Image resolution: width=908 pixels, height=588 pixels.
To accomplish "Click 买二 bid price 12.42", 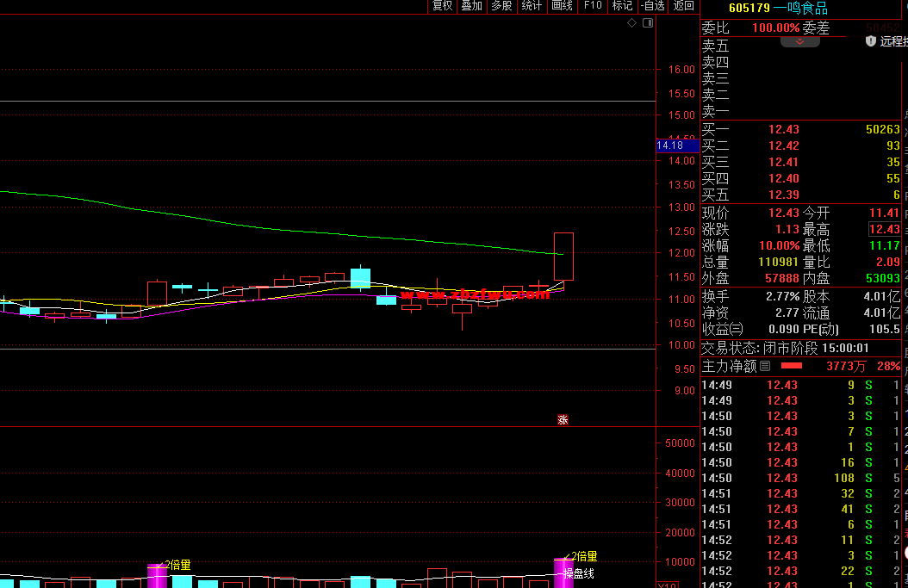I will click(783, 145).
